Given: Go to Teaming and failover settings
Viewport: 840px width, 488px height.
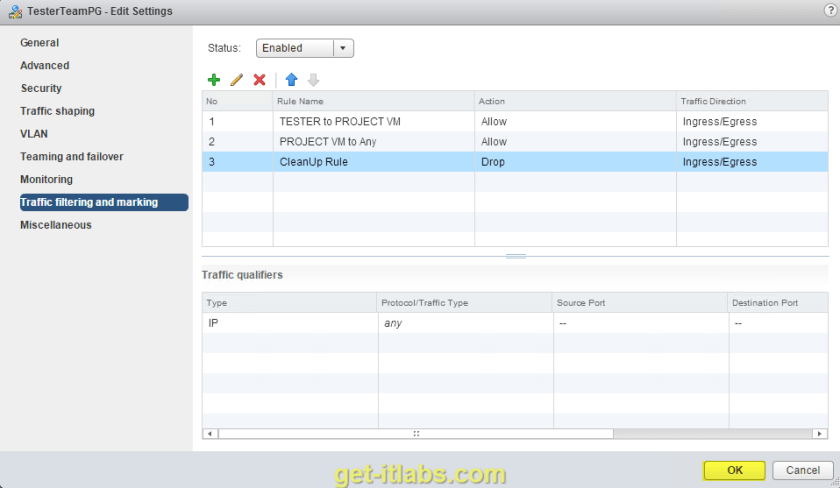Looking at the screenshot, I should [x=72, y=157].
